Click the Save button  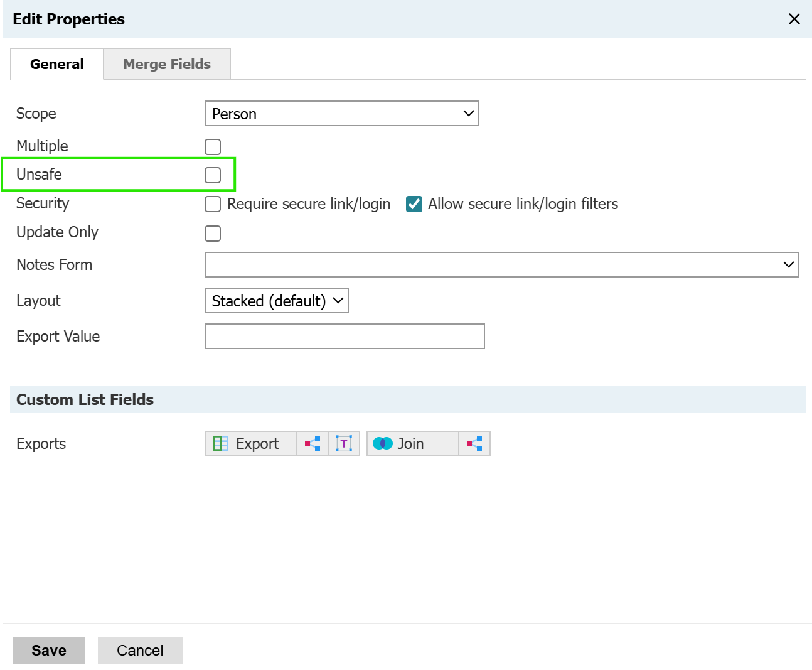click(x=49, y=651)
